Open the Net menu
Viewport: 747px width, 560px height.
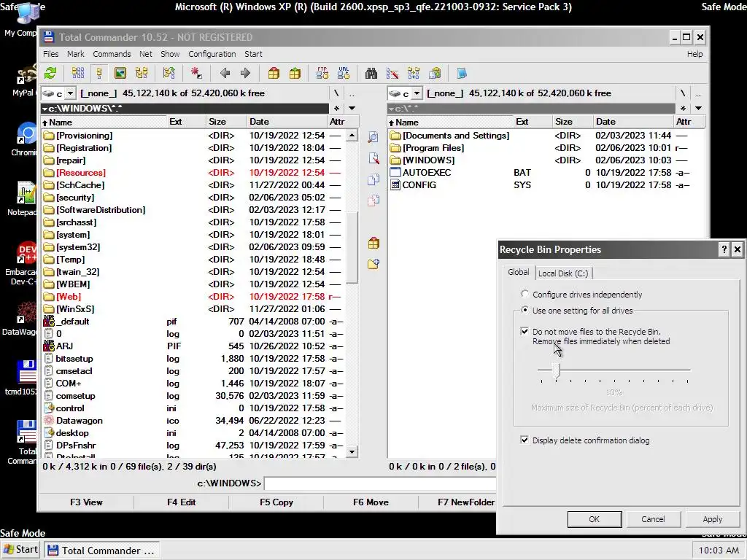tap(146, 54)
